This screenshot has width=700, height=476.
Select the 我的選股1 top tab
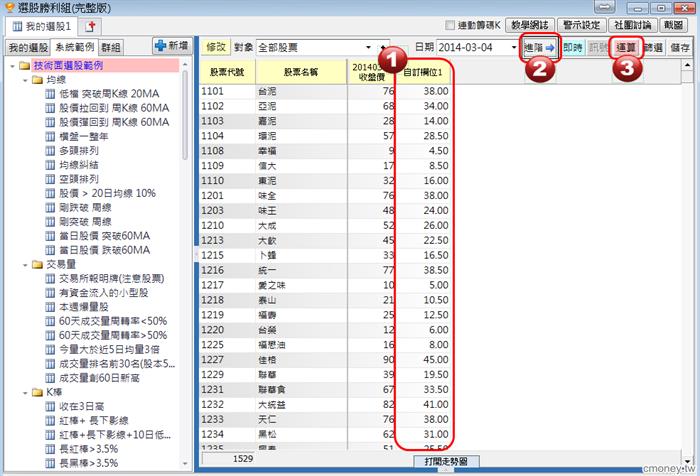click(42, 26)
